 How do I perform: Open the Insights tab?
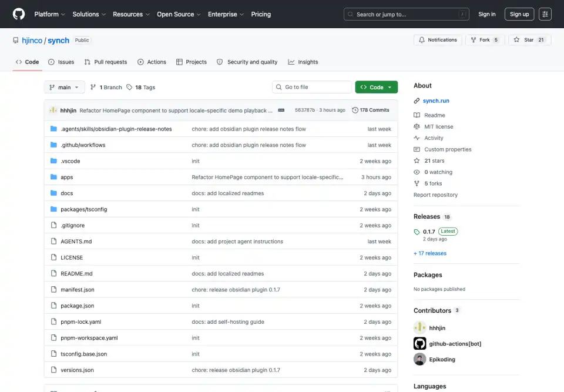[x=303, y=62]
